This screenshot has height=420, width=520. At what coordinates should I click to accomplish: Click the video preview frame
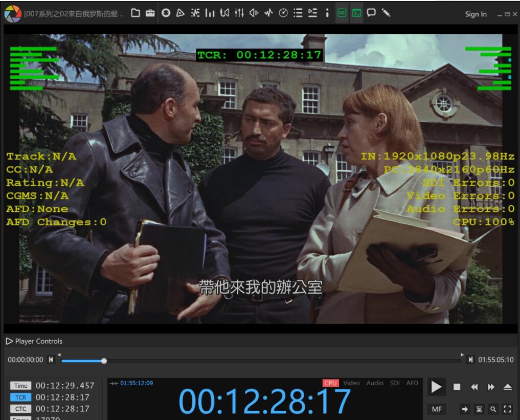click(260, 179)
